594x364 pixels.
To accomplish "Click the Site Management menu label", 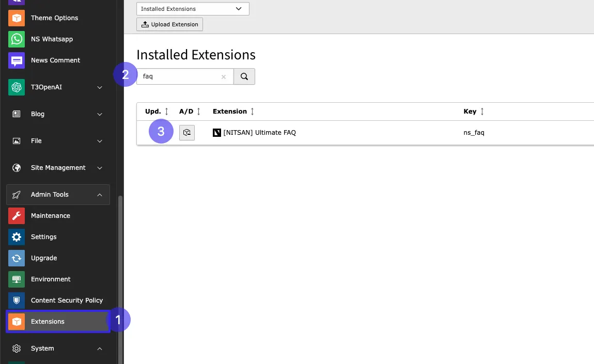I will click(x=58, y=168).
